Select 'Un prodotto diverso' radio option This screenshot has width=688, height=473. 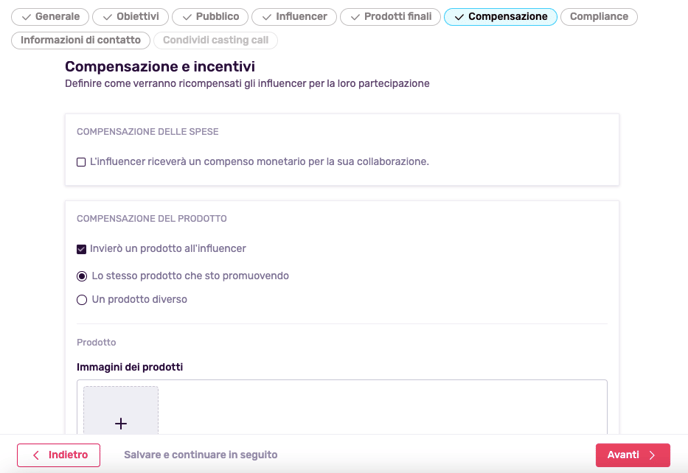coord(82,300)
